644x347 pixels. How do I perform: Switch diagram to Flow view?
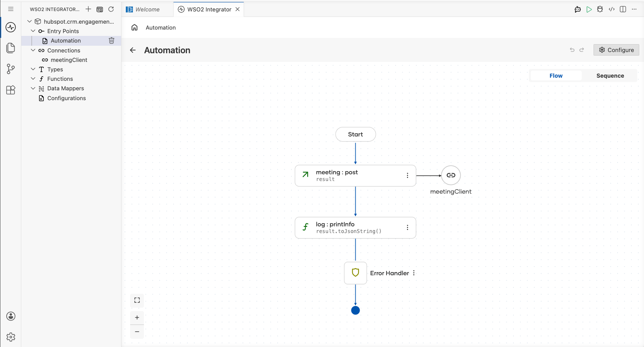click(556, 76)
